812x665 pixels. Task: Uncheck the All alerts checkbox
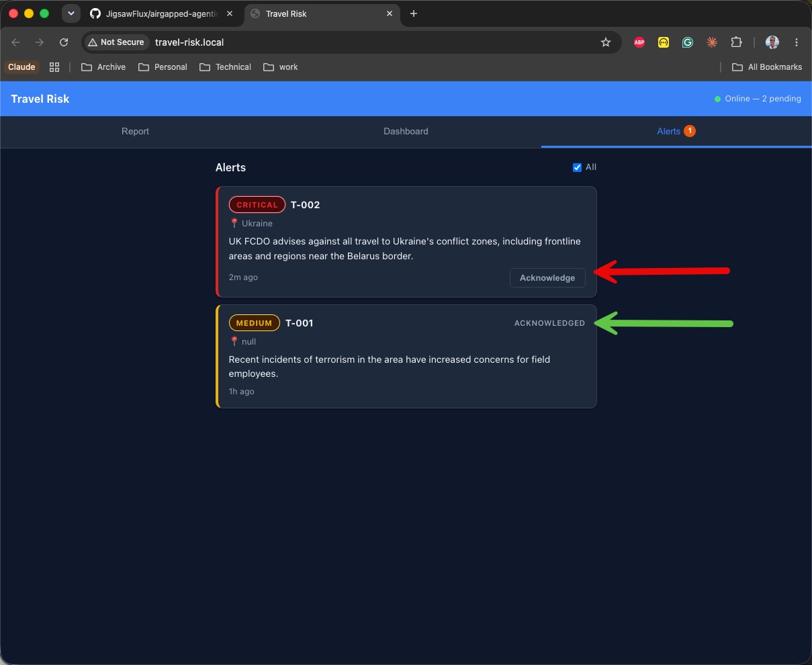click(577, 167)
